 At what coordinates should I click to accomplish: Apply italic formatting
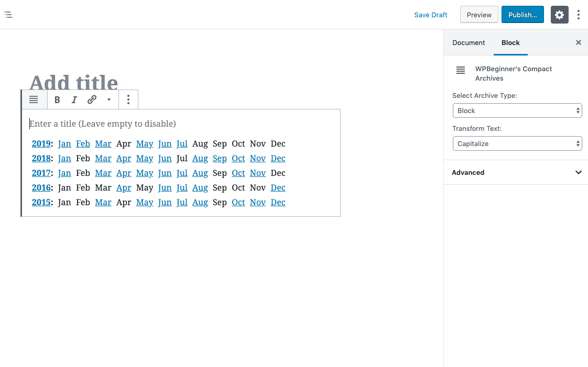74,99
